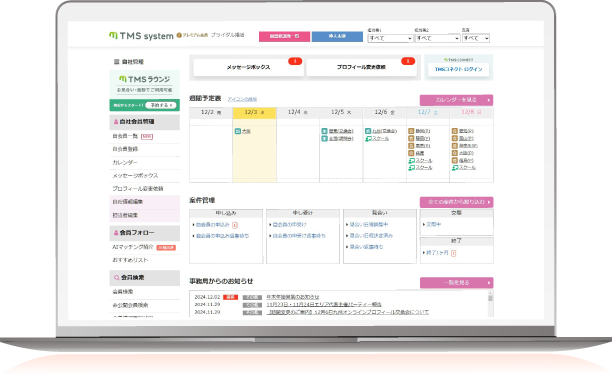Click the NEW badge beside 自会員一覧
The width and height of the screenshot is (612, 375).
point(147,136)
